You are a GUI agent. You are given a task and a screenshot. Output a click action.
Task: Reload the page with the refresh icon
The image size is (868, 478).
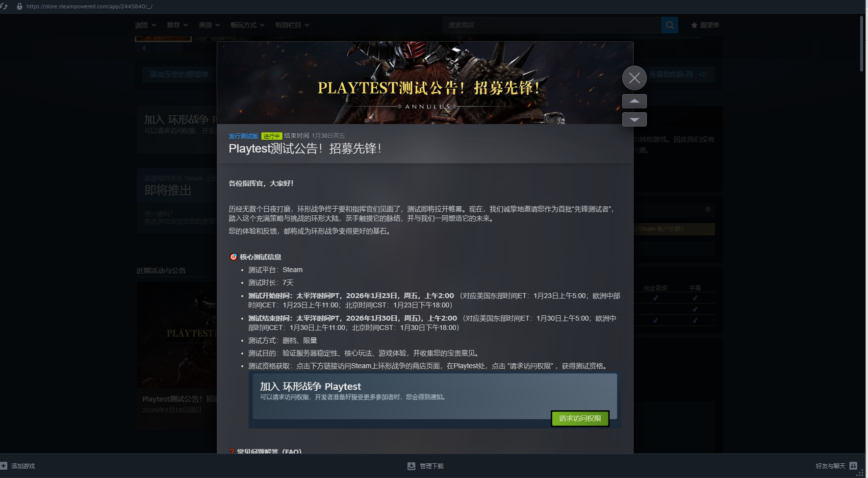click(4, 6)
